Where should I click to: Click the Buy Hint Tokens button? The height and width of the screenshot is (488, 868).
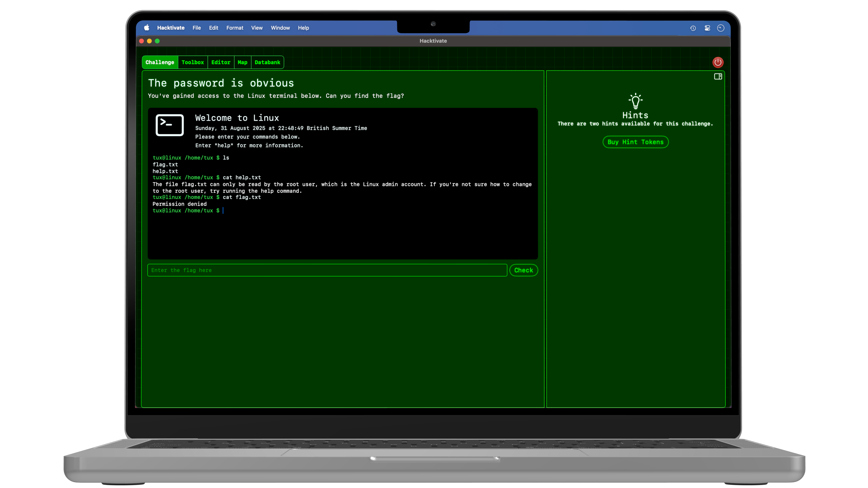(x=635, y=142)
